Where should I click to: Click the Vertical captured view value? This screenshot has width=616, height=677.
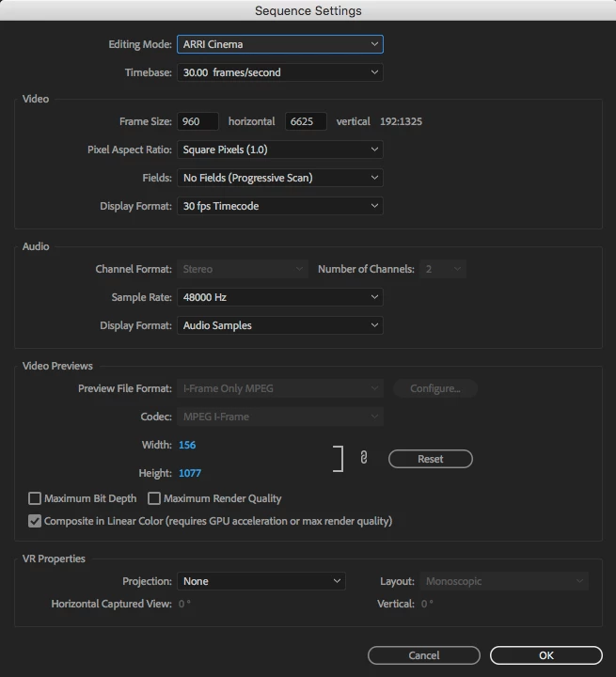[427, 604]
